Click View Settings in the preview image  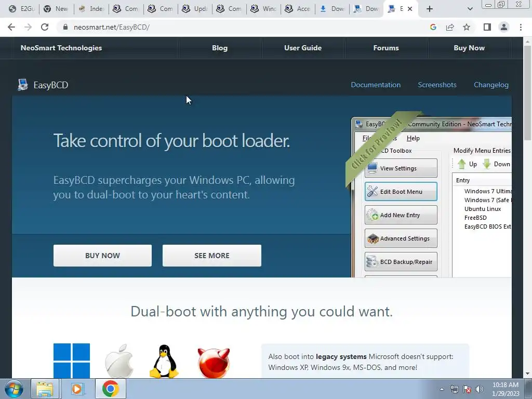(401, 168)
